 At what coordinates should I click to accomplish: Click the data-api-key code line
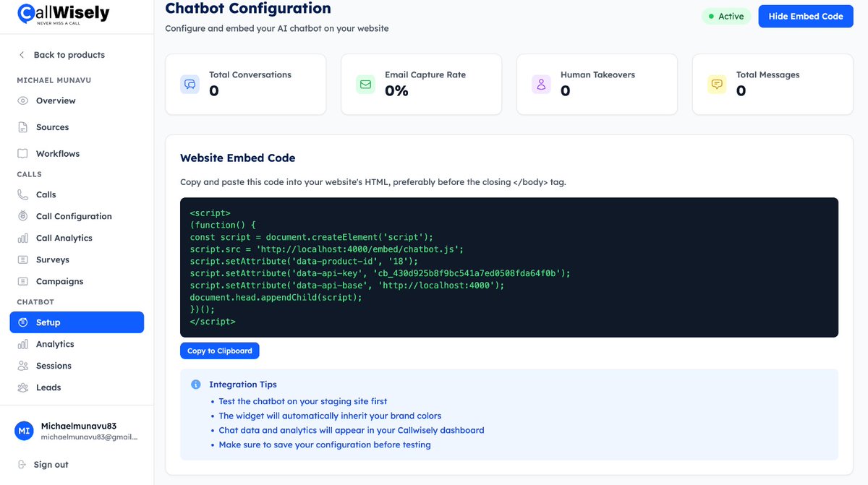coord(380,273)
